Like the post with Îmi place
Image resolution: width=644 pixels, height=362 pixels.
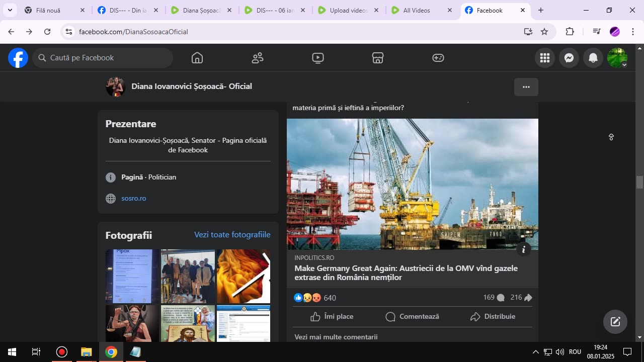(332, 317)
